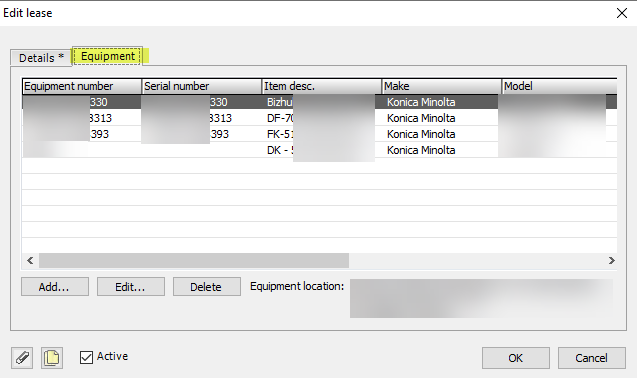The width and height of the screenshot is (637, 378).
Task: Click the Model column header
Action: tap(559, 86)
